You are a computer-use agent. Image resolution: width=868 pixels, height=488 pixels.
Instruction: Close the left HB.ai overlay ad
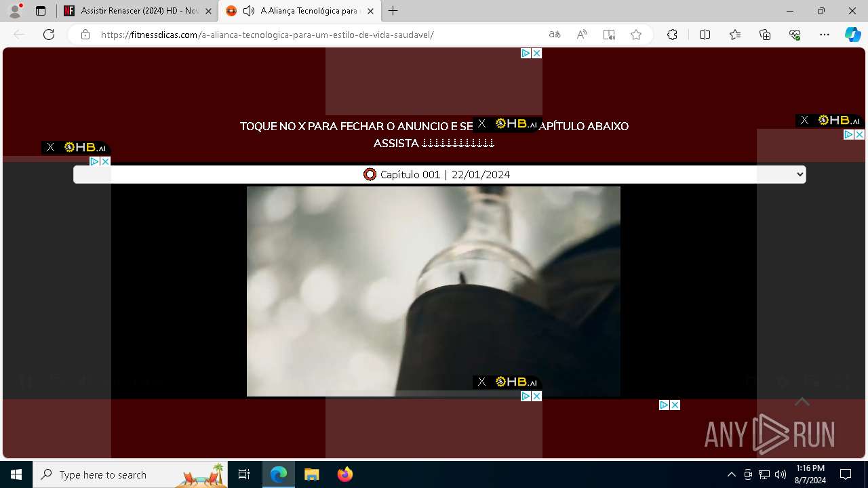50,147
